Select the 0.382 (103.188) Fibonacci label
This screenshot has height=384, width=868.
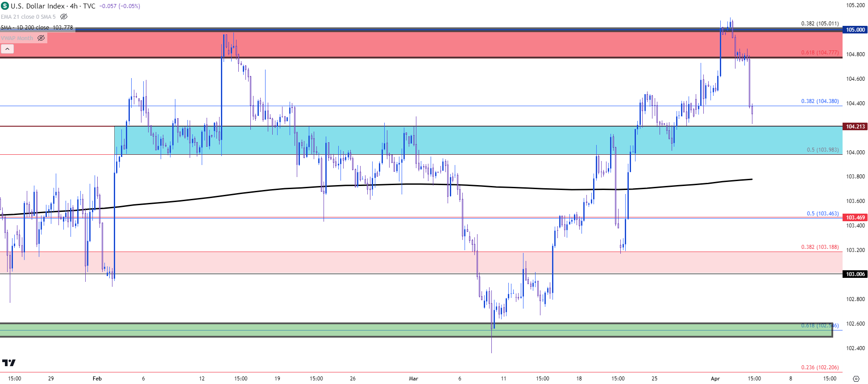[820, 247]
